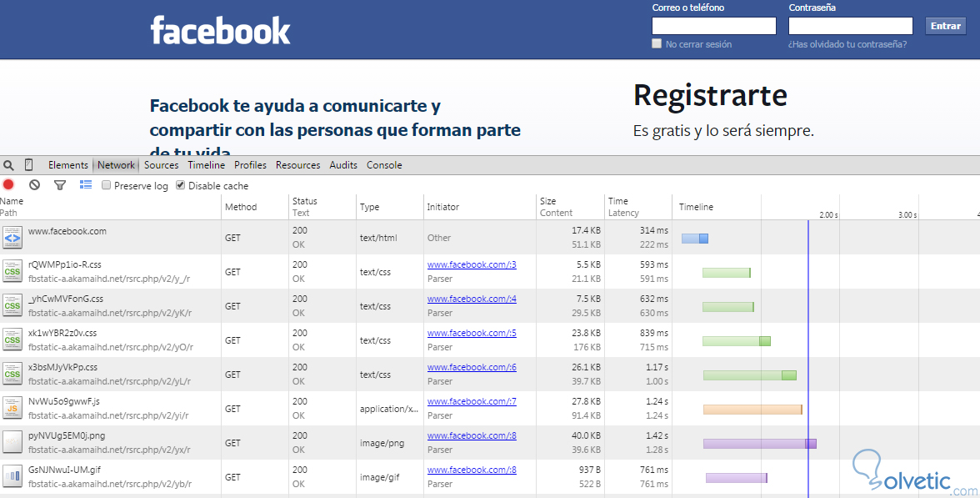980x498 pixels.
Task: Open initiator link www.facebook.com/:6
Action: click(472, 367)
